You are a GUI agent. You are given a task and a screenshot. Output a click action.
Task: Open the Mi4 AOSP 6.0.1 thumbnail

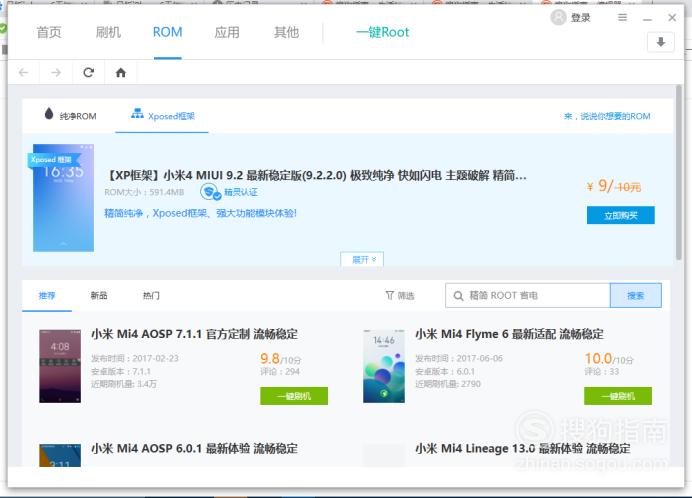click(60, 455)
